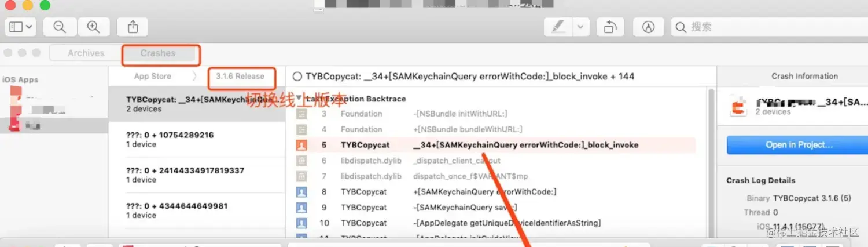Click the crash resolved circle marker
Screen dimensions: 868x247
point(297,77)
